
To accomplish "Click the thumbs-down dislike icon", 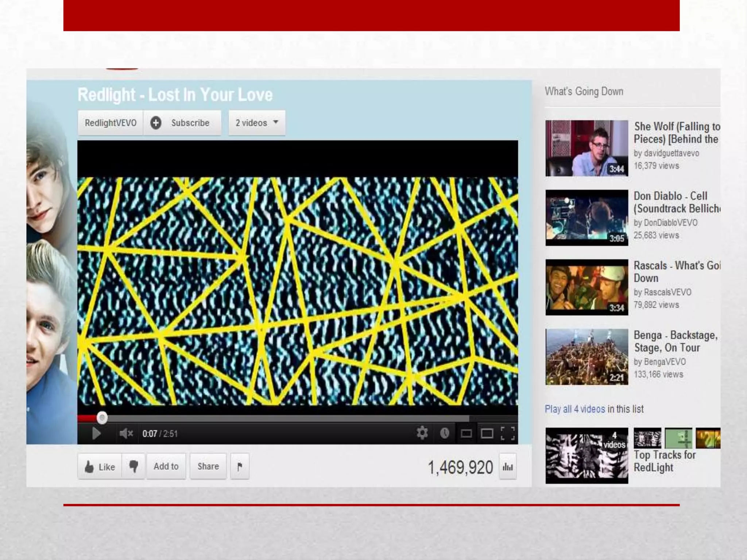I will click(x=134, y=466).
